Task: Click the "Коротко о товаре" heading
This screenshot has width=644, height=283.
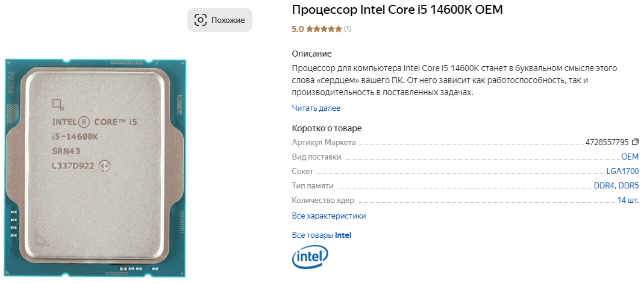Action: click(x=327, y=128)
